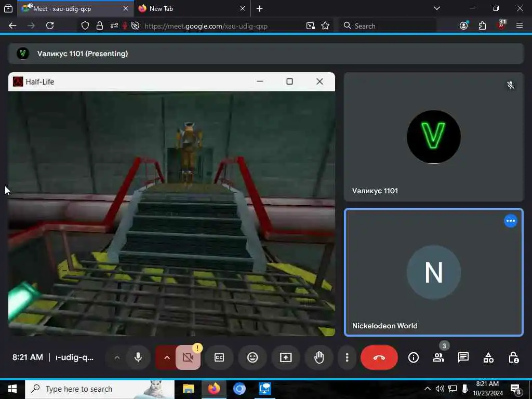The width and height of the screenshot is (532, 399).
Task: Reload the Meet page
Action: click(50, 26)
